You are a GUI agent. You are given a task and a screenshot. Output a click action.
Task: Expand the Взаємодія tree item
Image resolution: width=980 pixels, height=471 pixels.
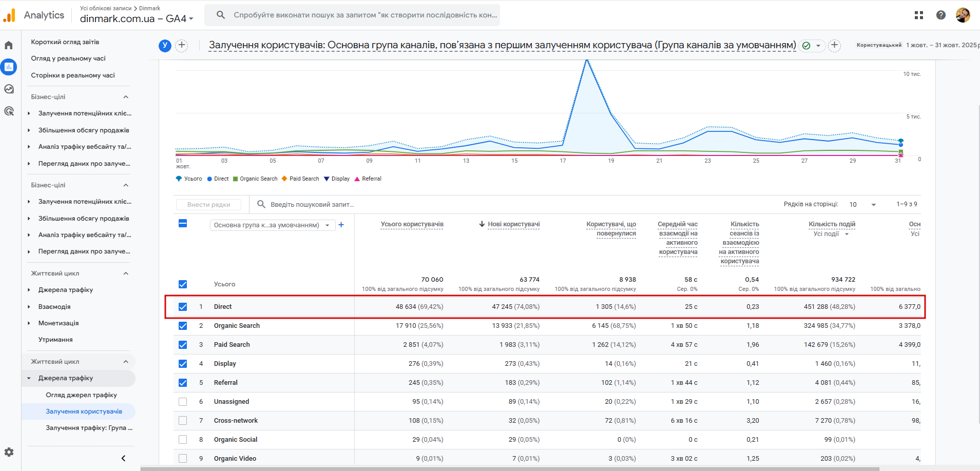click(x=29, y=307)
